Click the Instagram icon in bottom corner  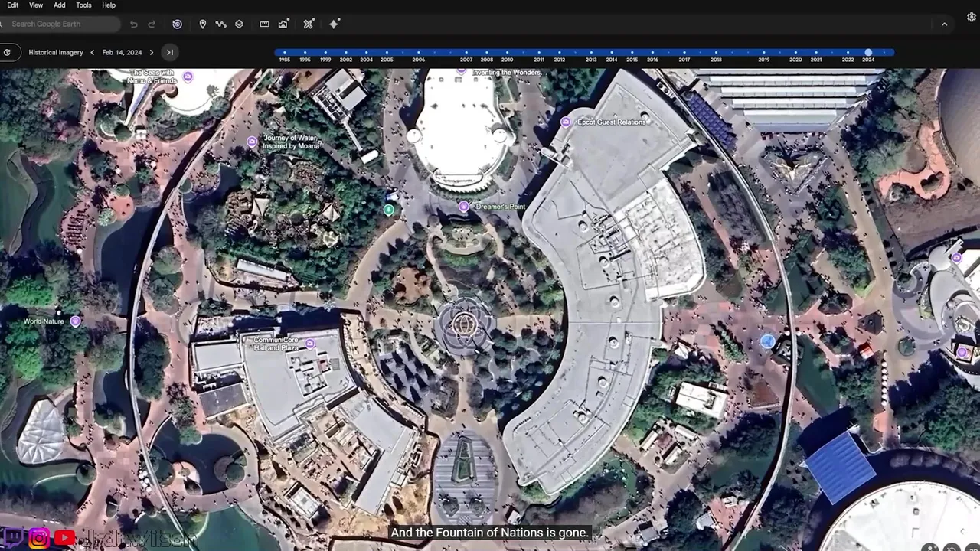point(40,539)
